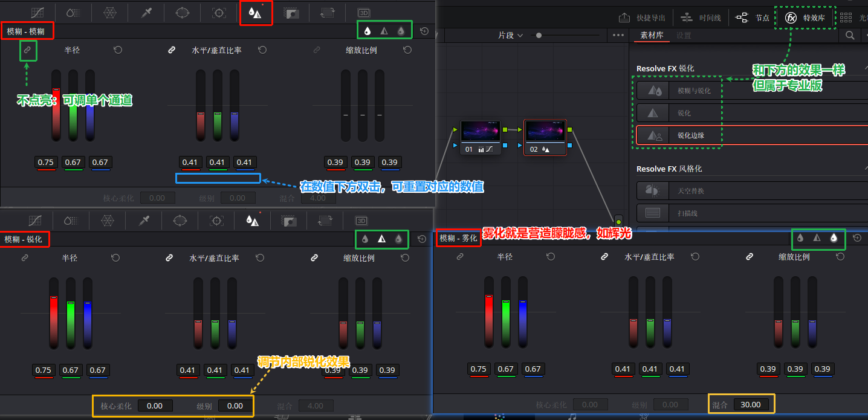Toggle 水平/垂直比率 link in 模糊 - 锐化 panel
The height and width of the screenshot is (420, 868).
(170, 258)
